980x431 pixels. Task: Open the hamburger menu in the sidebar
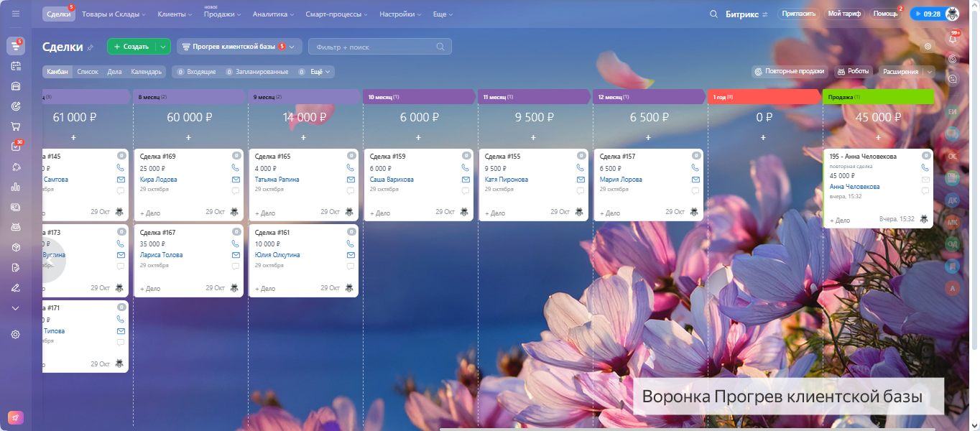[16, 14]
